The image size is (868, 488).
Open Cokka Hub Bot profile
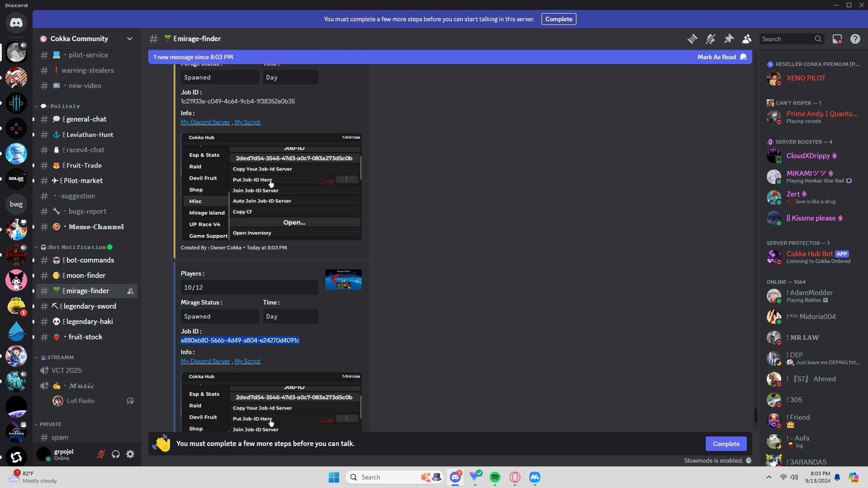[x=814, y=257]
